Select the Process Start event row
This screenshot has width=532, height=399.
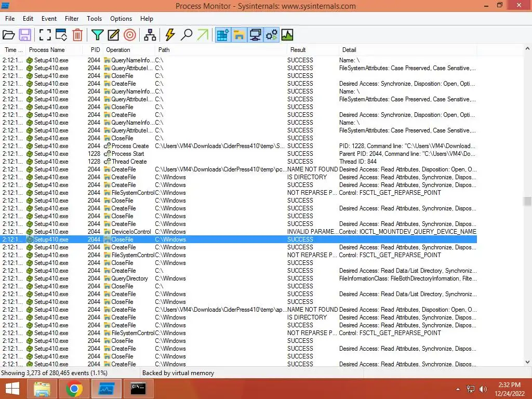239,154
